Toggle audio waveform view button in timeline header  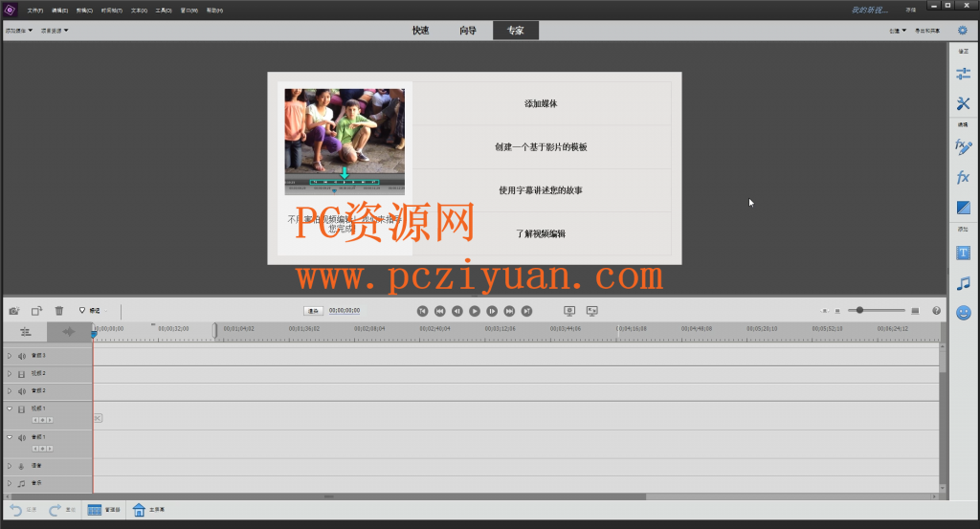69,332
